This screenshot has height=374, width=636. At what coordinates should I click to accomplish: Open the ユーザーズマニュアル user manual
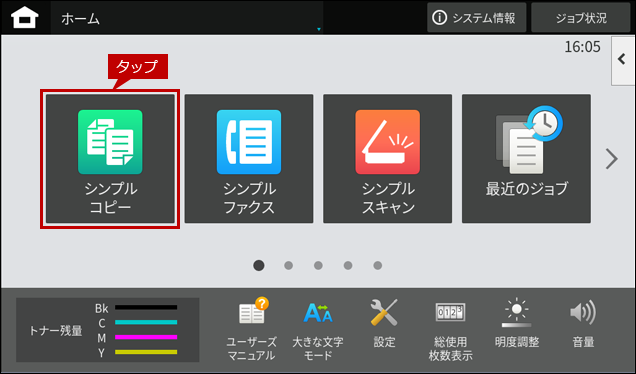coord(251,330)
